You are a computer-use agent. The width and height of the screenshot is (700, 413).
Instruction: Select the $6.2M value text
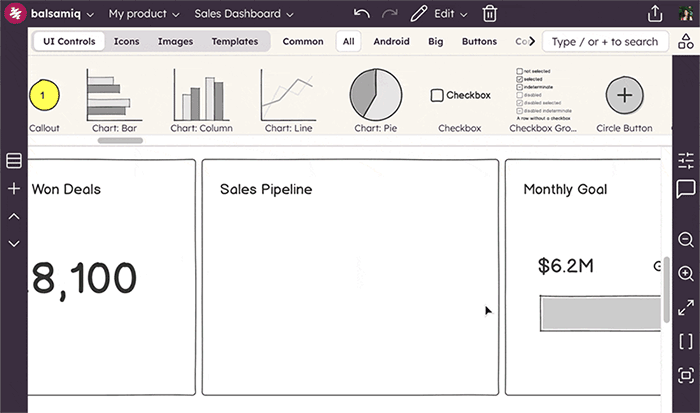click(566, 266)
